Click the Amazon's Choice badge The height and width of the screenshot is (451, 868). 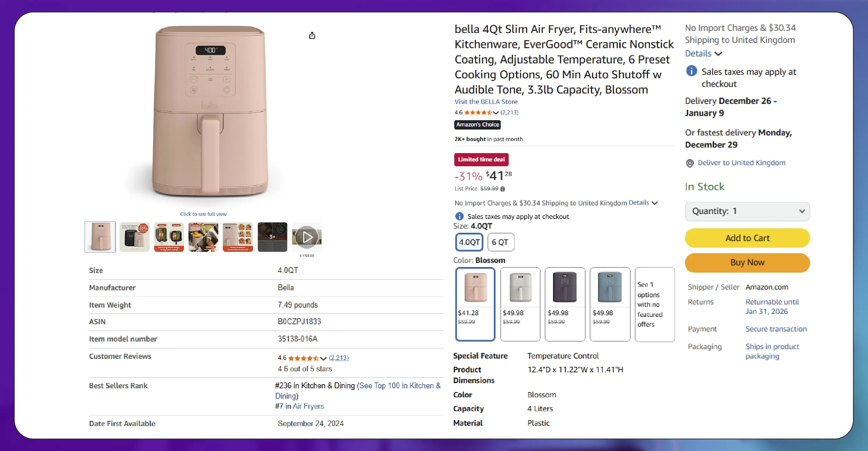tap(477, 125)
